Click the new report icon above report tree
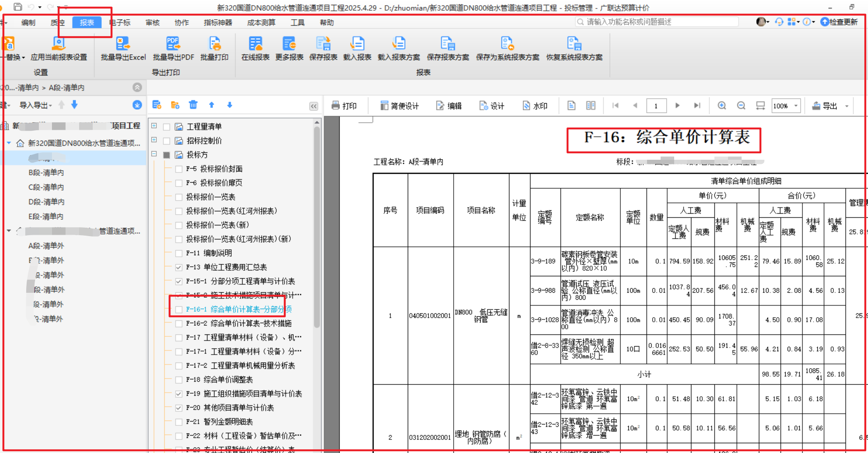Viewport: 868px width, 453px height. point(157,105)
